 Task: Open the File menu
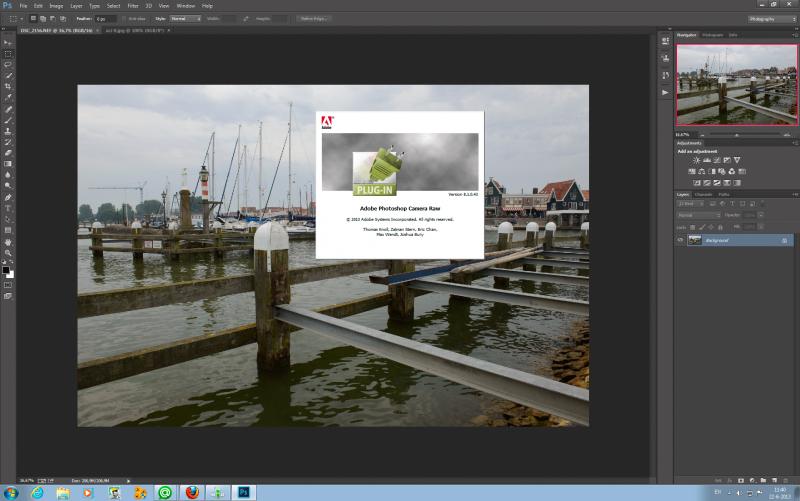23,6
